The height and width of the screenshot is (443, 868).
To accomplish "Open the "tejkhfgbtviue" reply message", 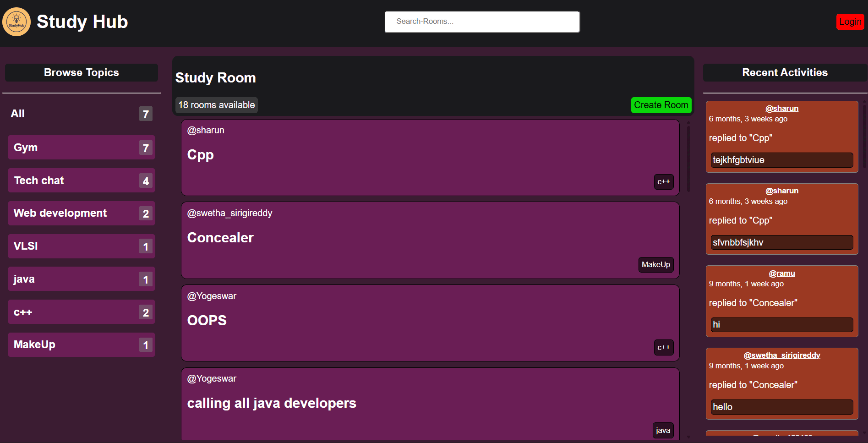I will 781,160.
